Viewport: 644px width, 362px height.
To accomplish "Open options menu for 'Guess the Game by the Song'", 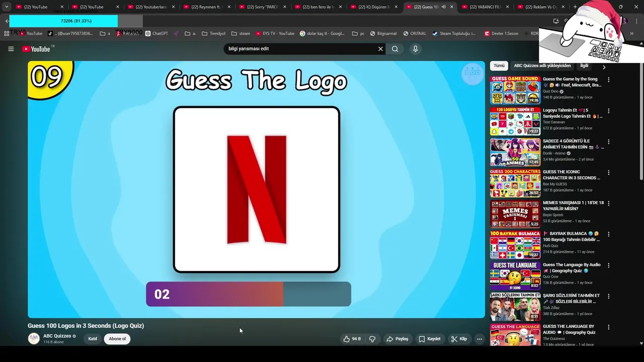I will 608,79.
